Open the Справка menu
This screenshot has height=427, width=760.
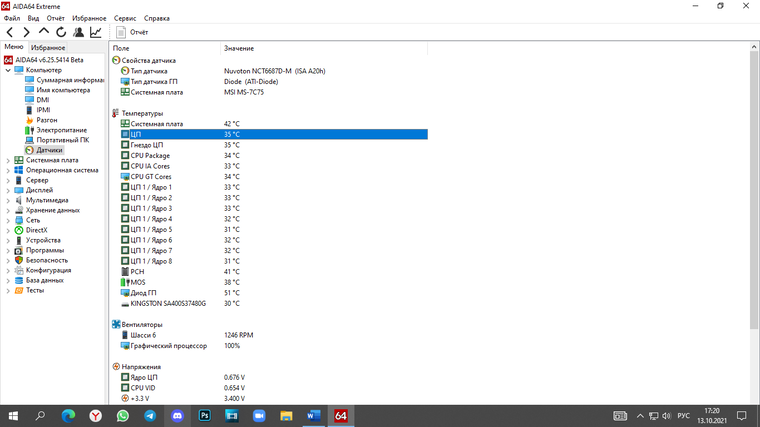click(157, 18)
